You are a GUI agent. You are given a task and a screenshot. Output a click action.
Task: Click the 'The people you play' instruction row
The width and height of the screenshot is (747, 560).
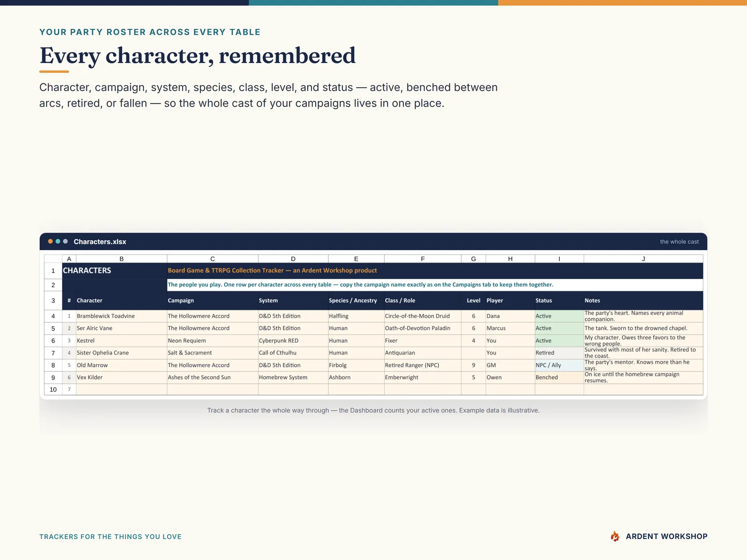pos(435,285)
